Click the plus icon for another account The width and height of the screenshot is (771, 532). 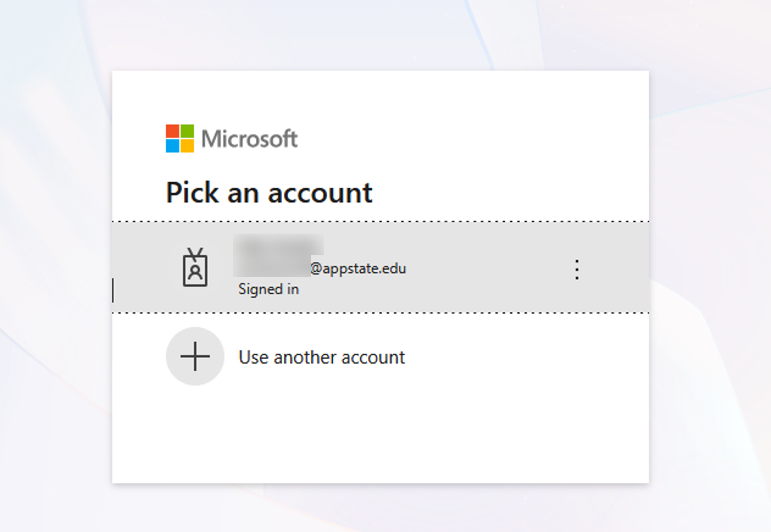[195, 356]
